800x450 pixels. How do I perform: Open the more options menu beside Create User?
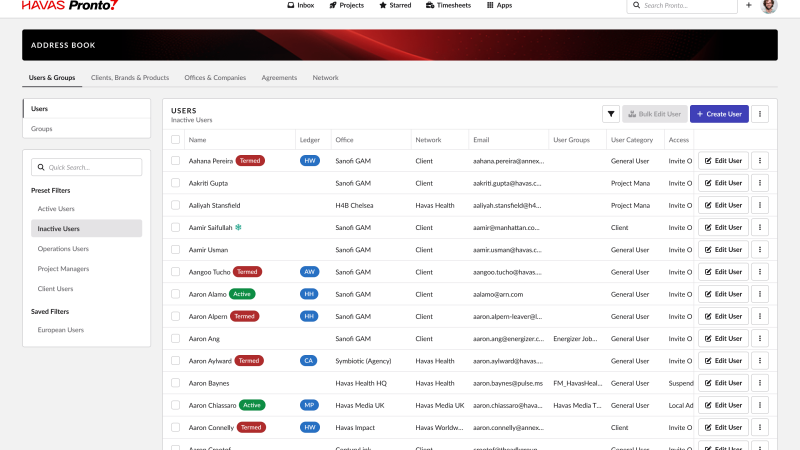click(760, 114)
